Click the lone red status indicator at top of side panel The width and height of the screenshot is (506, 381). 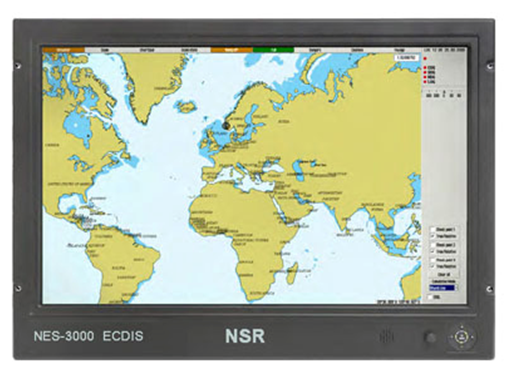click(x=425, y=59)
